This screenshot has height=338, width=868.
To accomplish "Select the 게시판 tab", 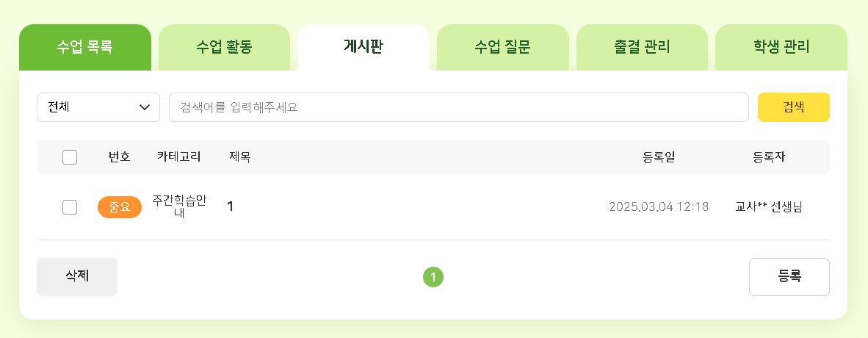I will pyautogui.click(x=363, y=48).
